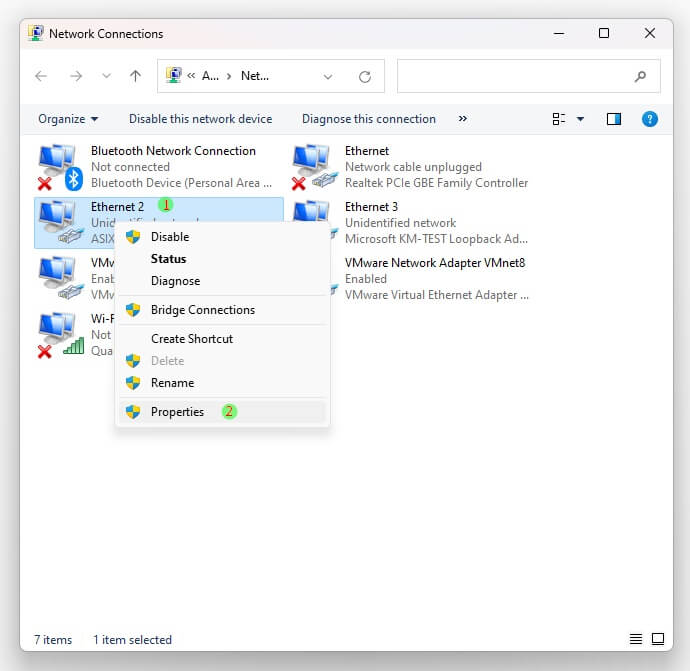
Task: Click Bridge Connections in context menu
Action: click(x=202, y=310)
